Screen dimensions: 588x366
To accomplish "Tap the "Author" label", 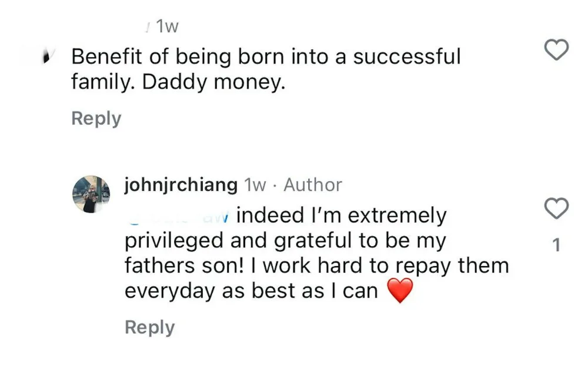I will tap(312, 185).
